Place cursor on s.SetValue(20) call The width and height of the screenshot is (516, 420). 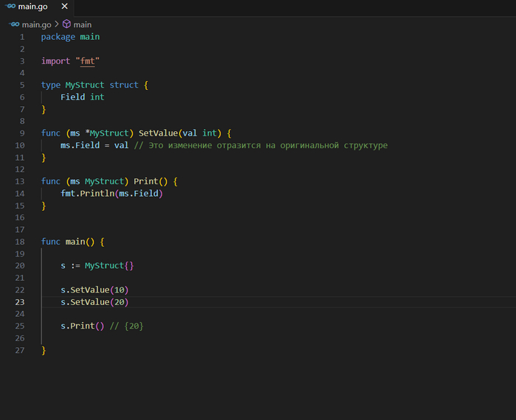(94, 302)
